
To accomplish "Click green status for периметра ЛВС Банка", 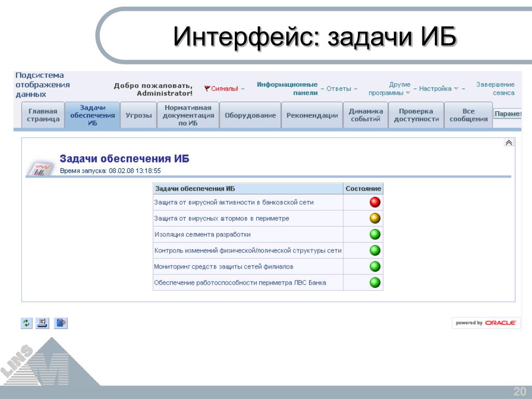I will tap(375, 282).
